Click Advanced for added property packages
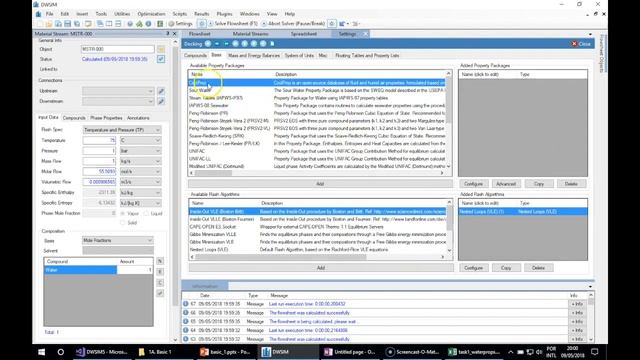Image resolution: width=640 pixels, height=360 pixels. tap(506, 184)
